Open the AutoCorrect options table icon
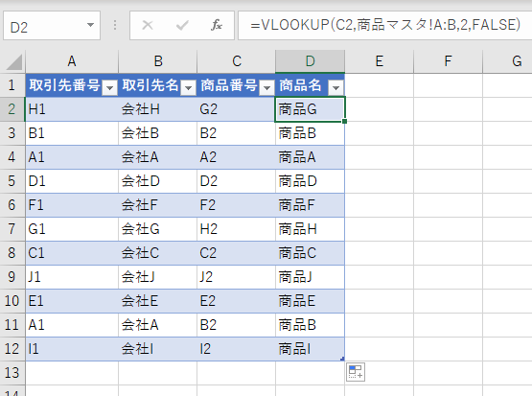This screenshot has height=396, width=532. (356, 372)
